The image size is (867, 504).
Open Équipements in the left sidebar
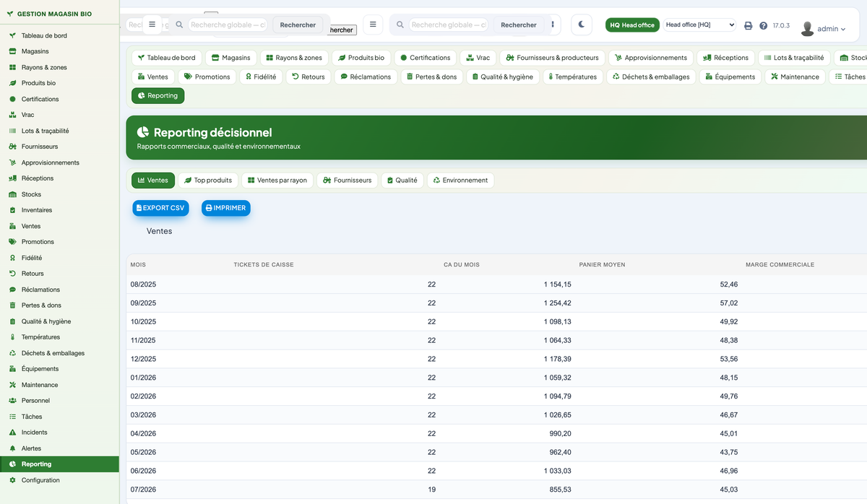click(59, 369)
